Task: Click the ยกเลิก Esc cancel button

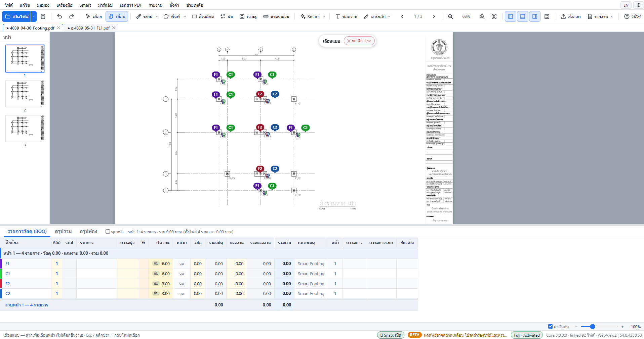Action: click(359, 41)
